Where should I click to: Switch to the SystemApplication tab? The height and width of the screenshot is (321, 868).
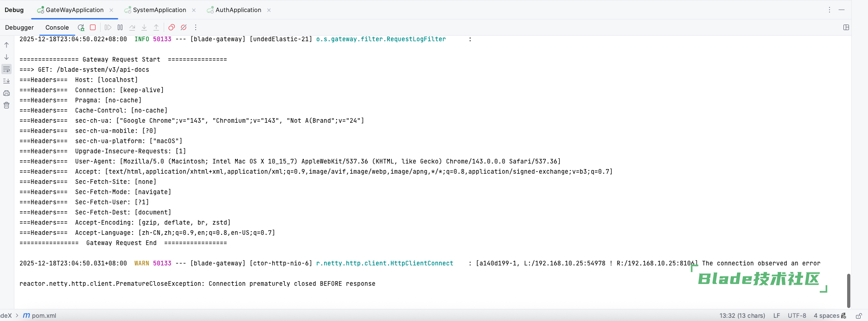[x=159, y=10]
